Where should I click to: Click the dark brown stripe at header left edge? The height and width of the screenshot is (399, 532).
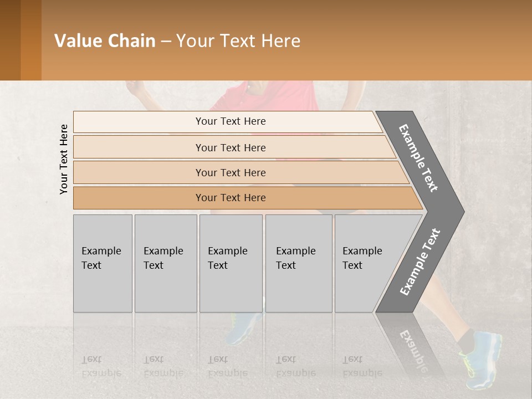pos(10,40)
